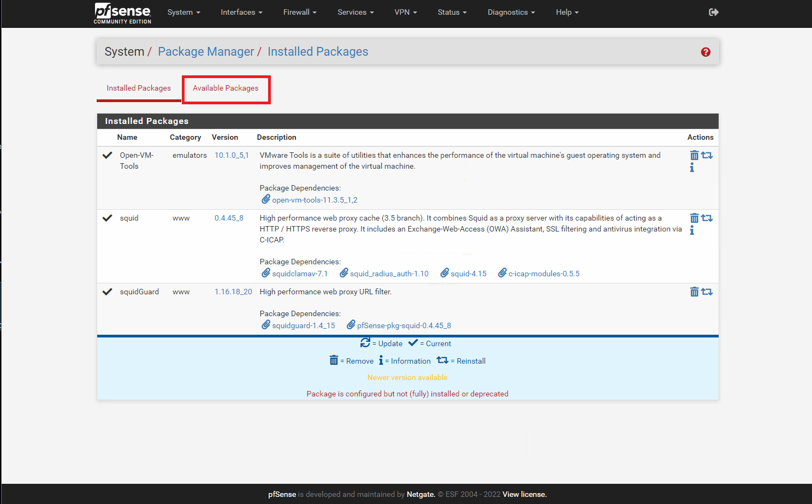Click the Category column header
Screen dimensions: 812x504
(x=185, y=138)
